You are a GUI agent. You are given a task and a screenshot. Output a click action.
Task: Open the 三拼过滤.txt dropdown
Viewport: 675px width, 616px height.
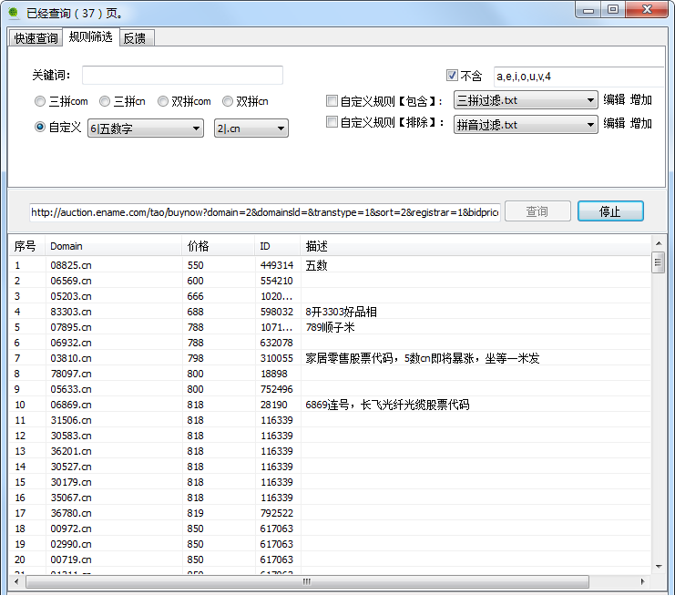point(526,100)
